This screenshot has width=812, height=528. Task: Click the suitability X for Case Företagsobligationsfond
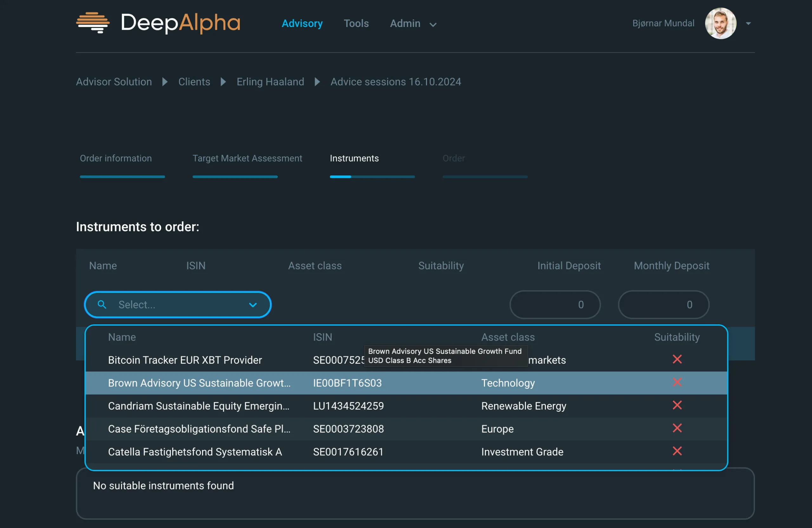pyautogui.click(x=677, y=428)
